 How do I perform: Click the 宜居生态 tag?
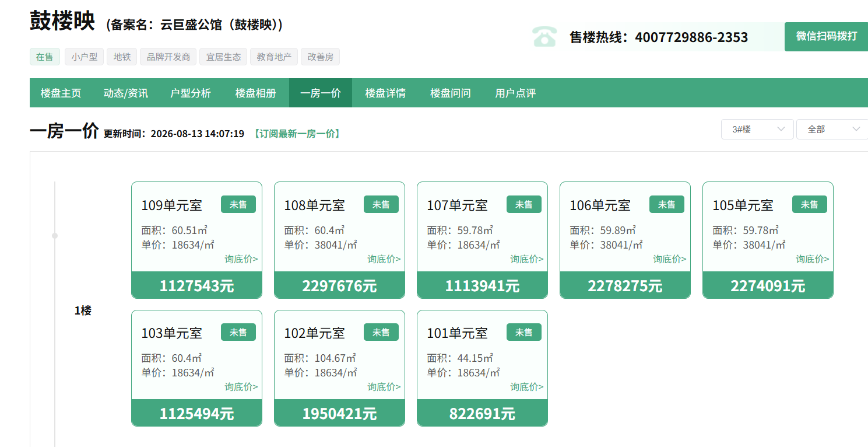(223, 57)
